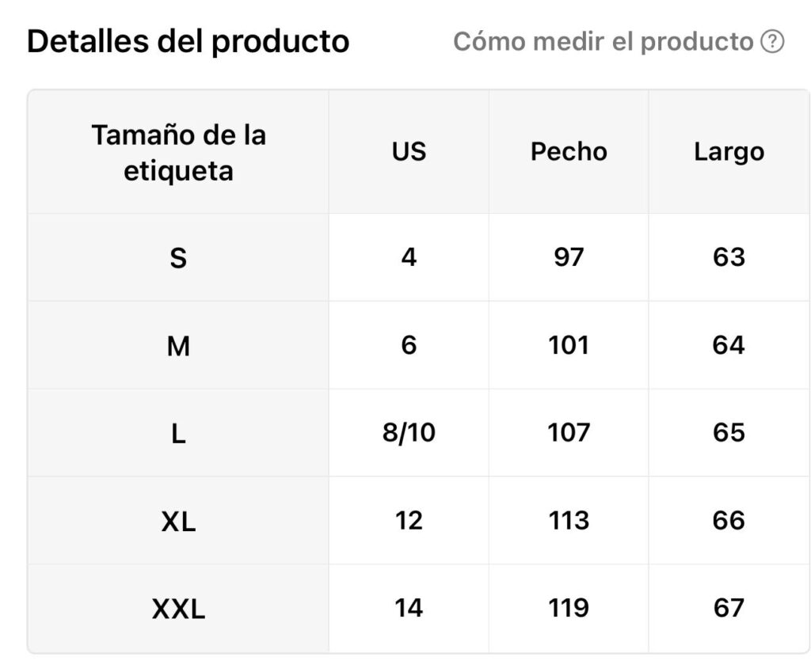
Task: Click the 'Detalles del producto' heading
Action: (x=188, y=41)
